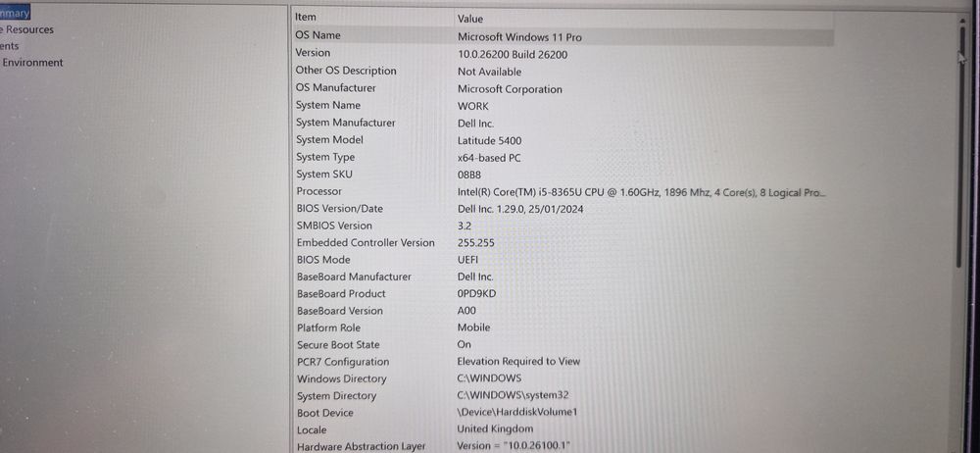Click value '10.0.26200 Build 26200'

point(513,55)
